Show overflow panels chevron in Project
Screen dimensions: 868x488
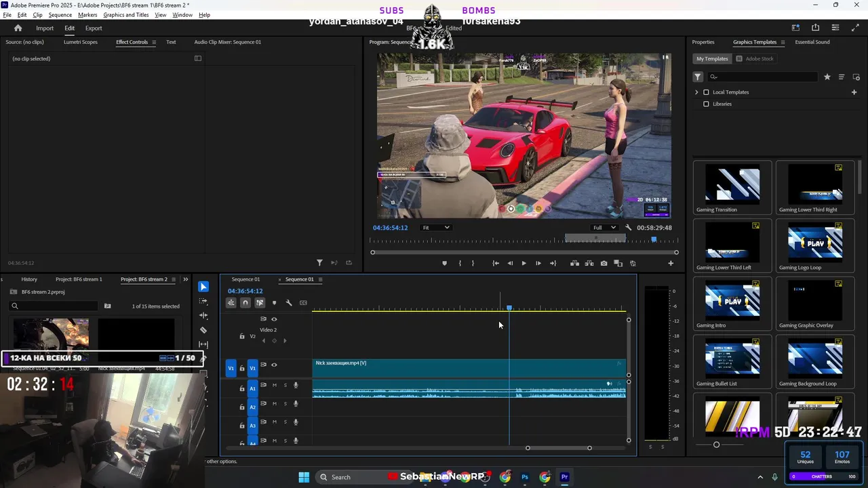[x=186, y=279]
